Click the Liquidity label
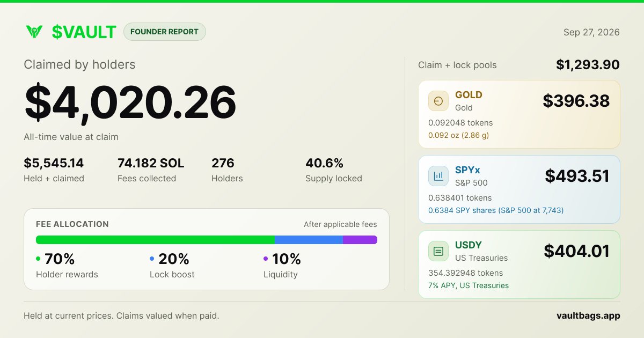 281,275
